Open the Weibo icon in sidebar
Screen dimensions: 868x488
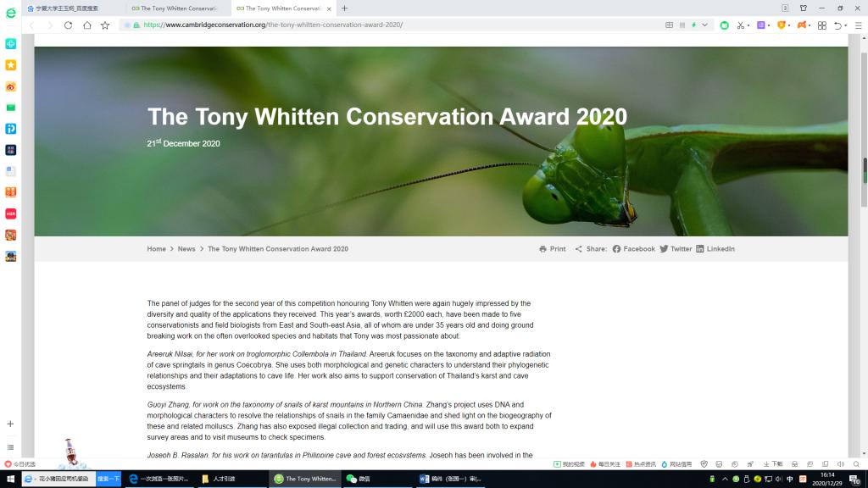click(11, 86)
